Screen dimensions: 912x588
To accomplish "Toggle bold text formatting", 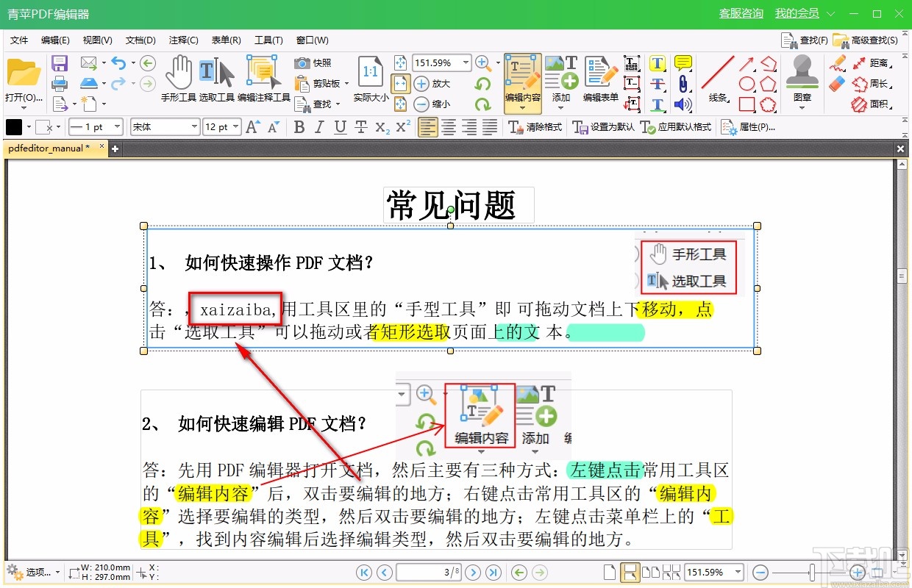I will 299,126.
